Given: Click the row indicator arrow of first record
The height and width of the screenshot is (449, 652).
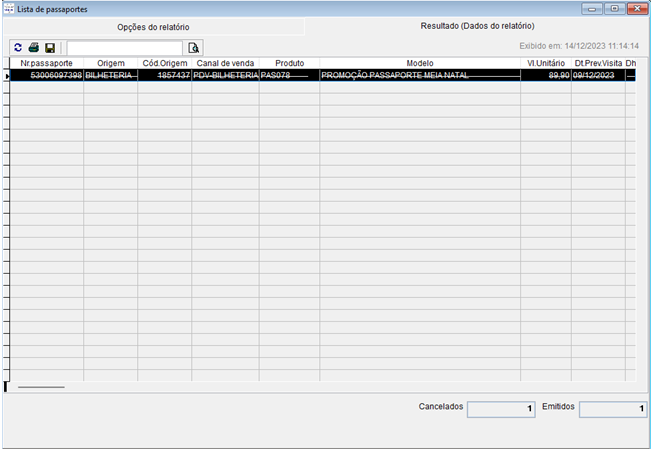Looking at the screenshot, I should [x=7, y=75].
